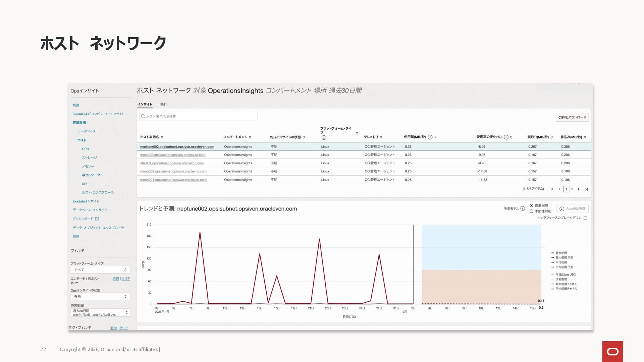
Task: Open mars002.opsisubnet.opsivcn.oraclevcn.com host link
Action: pyautogui.click(x=173, y=155)
